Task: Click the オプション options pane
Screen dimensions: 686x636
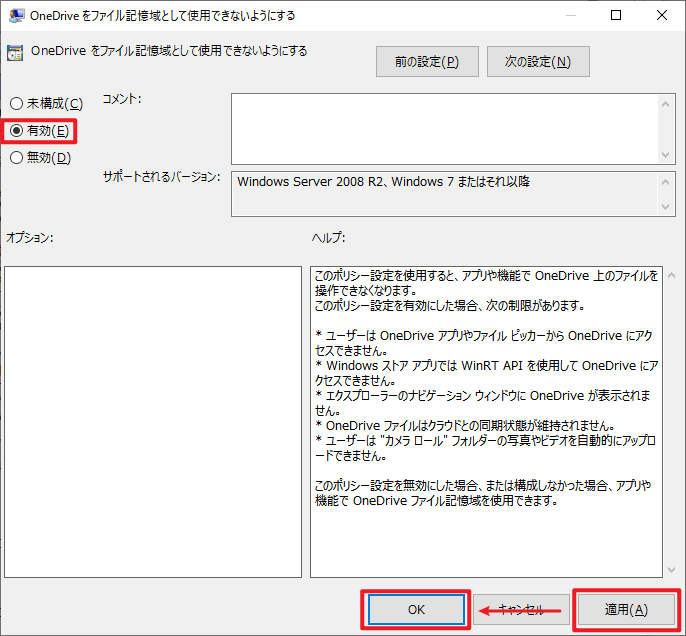Action: point(153,422)
